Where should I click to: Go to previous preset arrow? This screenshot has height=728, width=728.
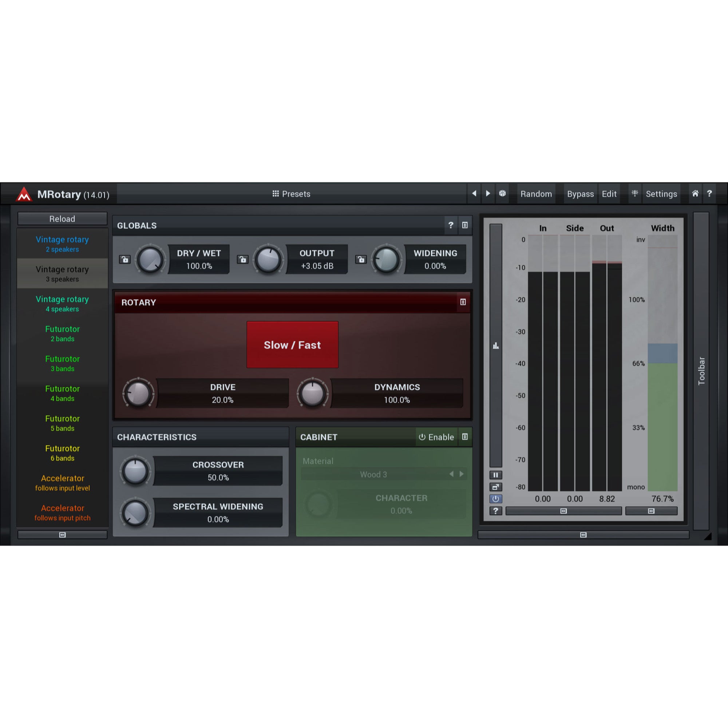pyautogui.click(x=474, y=194)
